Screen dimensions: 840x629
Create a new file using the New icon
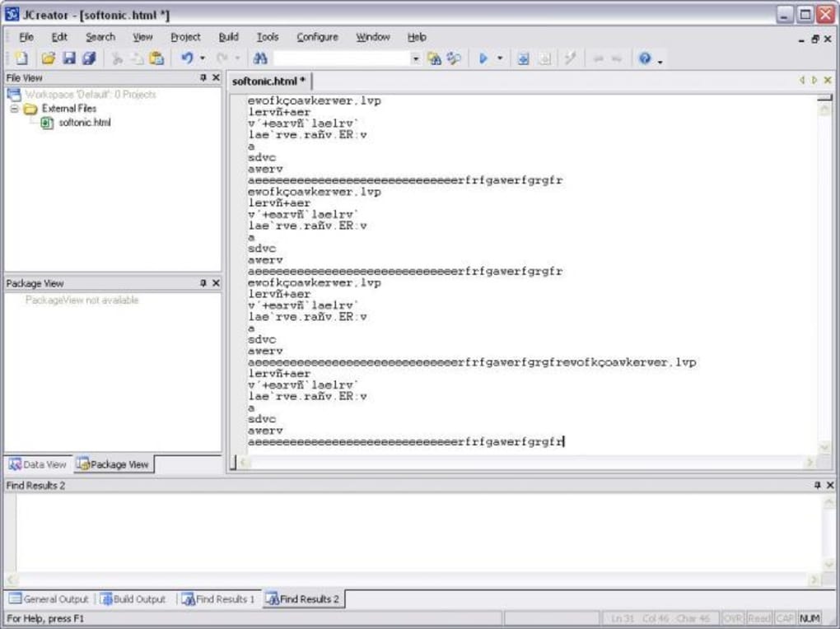20,58
